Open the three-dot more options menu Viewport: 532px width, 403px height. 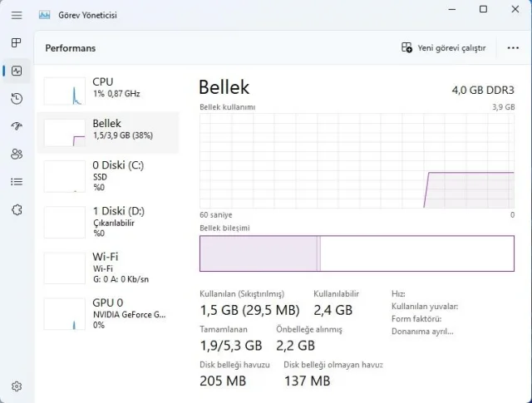point(513,48)
